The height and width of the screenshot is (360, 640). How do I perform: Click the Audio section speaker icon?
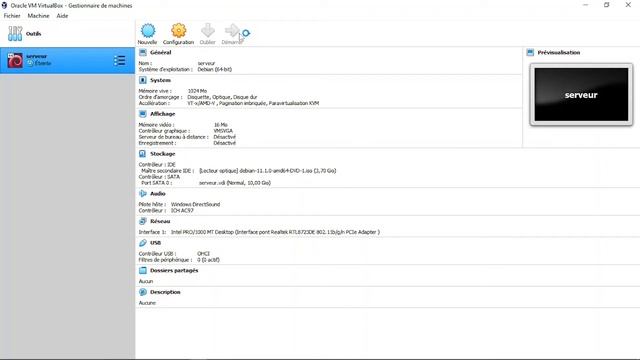pos(142,193)
